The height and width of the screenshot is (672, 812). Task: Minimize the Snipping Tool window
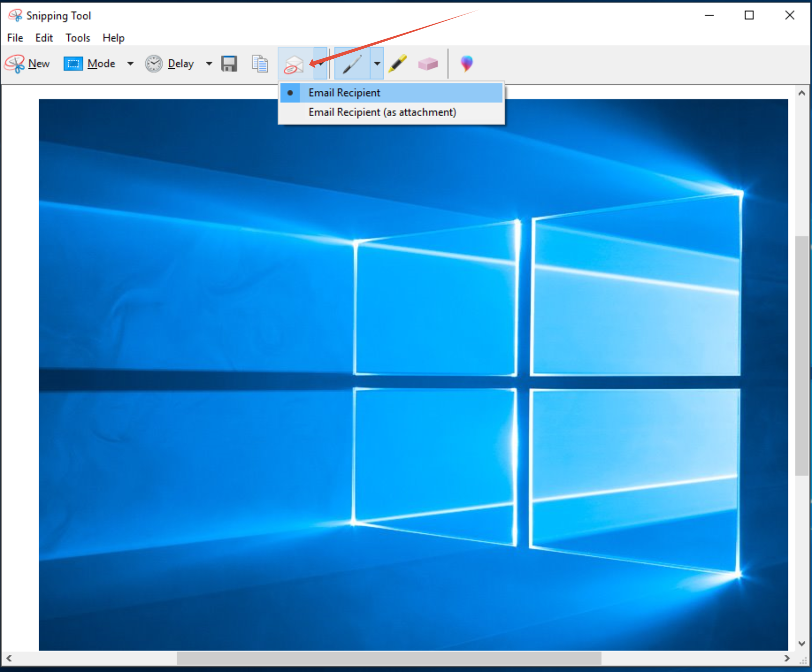709,16
